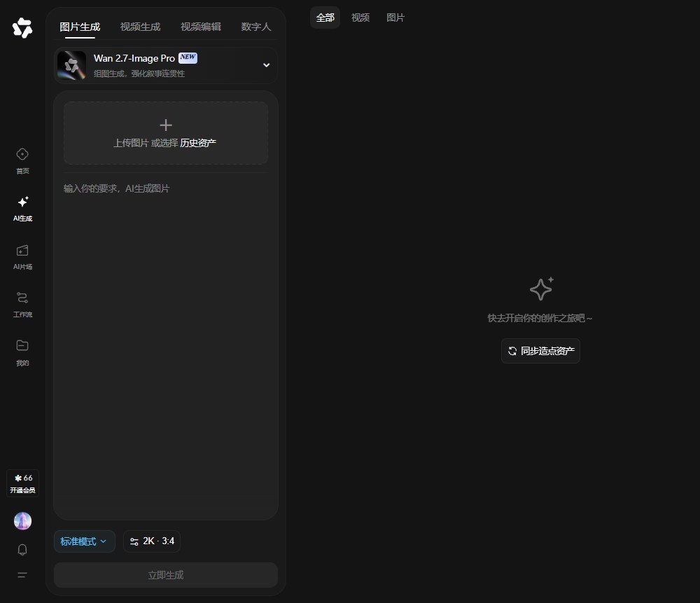Click the app logo at top left

pyautogui.click(x=22, y=28)
